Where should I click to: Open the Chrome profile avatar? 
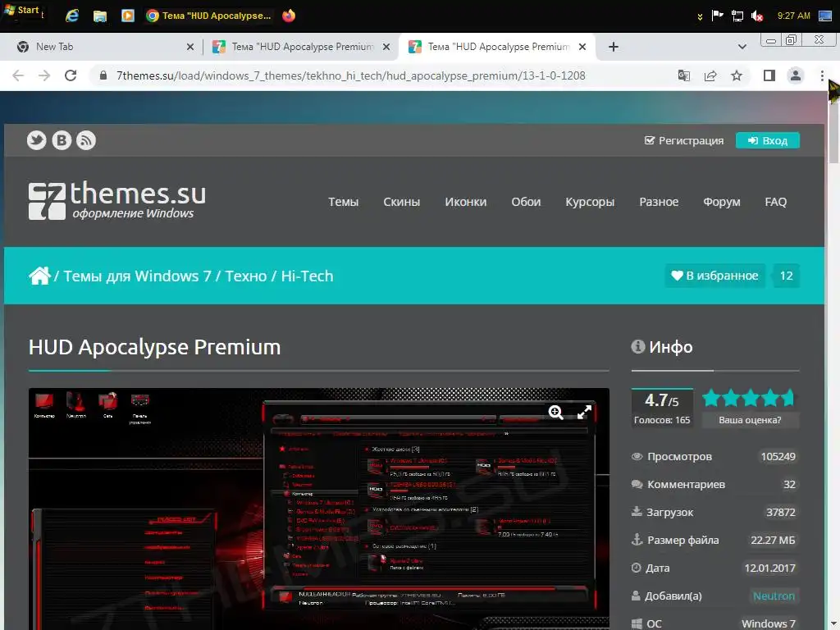[x=796, y=75]
